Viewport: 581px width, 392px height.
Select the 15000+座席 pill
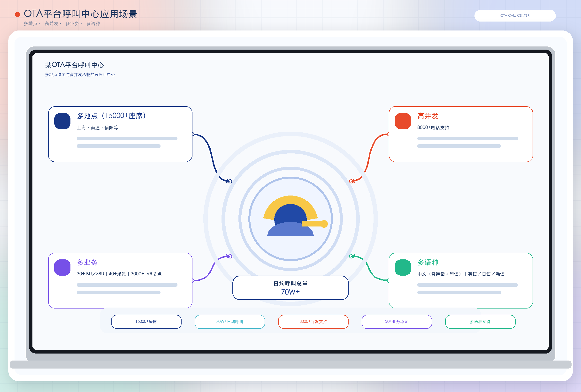[x=146, y=322]
